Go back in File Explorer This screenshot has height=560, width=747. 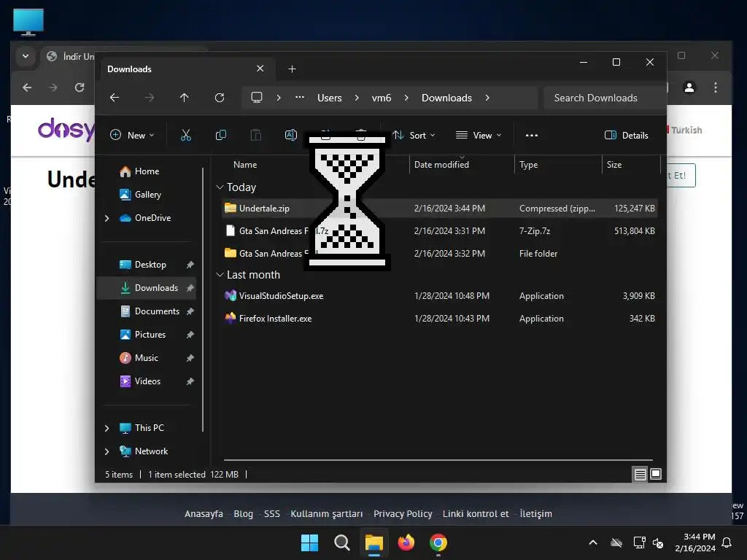coord(115,98)
